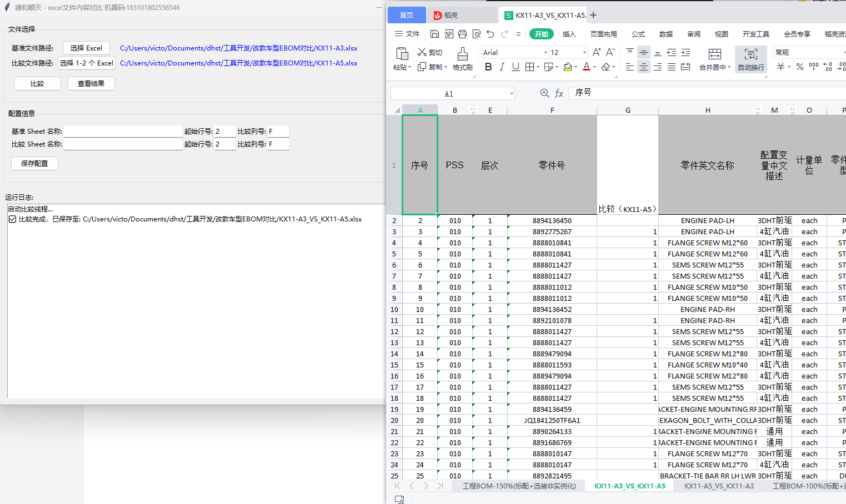The height and width of the screenshot is (504, 846).
Task: Toggle center horizontal alignment in the ribbon
Action: [643, 67]
